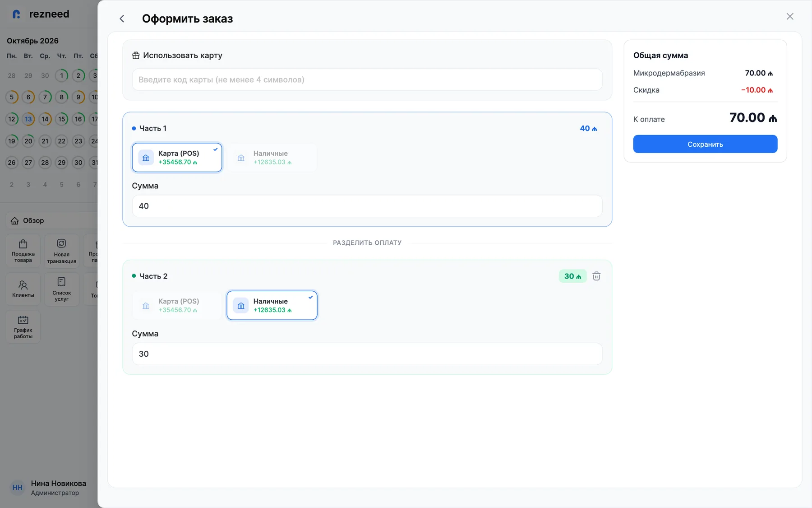
Task: Open the Клиенты tile
Action: (x=23, y=289)
